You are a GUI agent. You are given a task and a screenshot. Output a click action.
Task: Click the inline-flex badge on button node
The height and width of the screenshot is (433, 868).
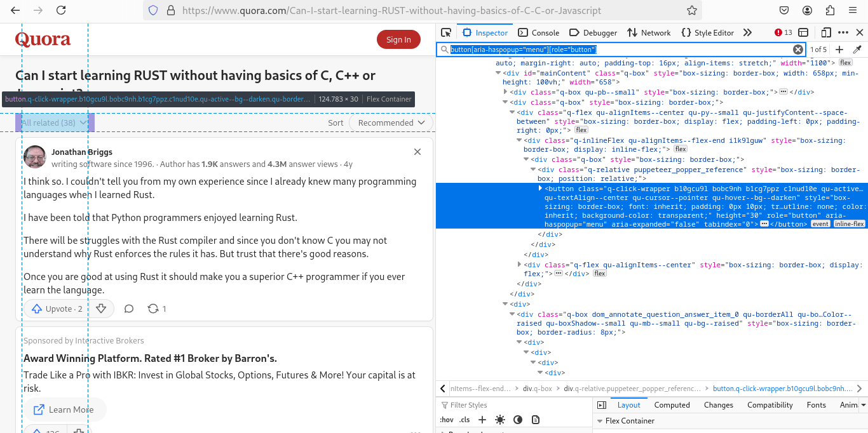coord(849,223)
